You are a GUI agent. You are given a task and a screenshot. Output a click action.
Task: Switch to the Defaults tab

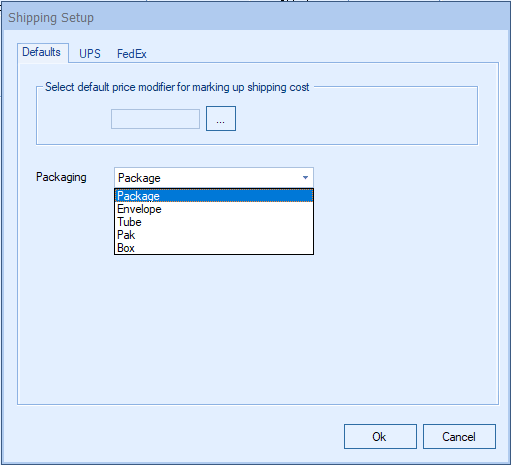[43, 52]
